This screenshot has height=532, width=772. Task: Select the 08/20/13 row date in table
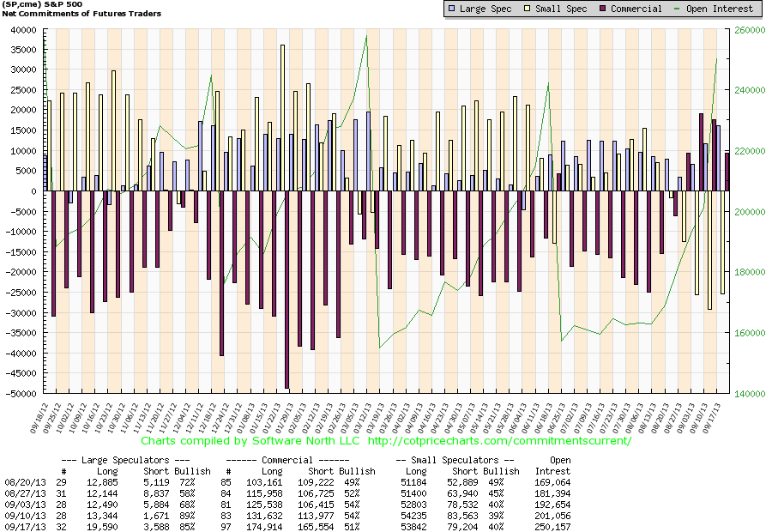click(21, 484)
